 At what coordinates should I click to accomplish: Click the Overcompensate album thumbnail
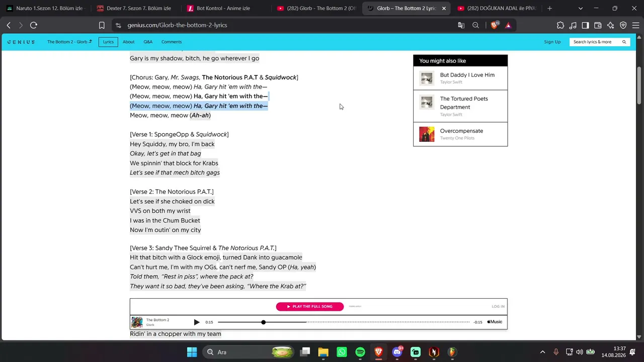click(427, 134)
